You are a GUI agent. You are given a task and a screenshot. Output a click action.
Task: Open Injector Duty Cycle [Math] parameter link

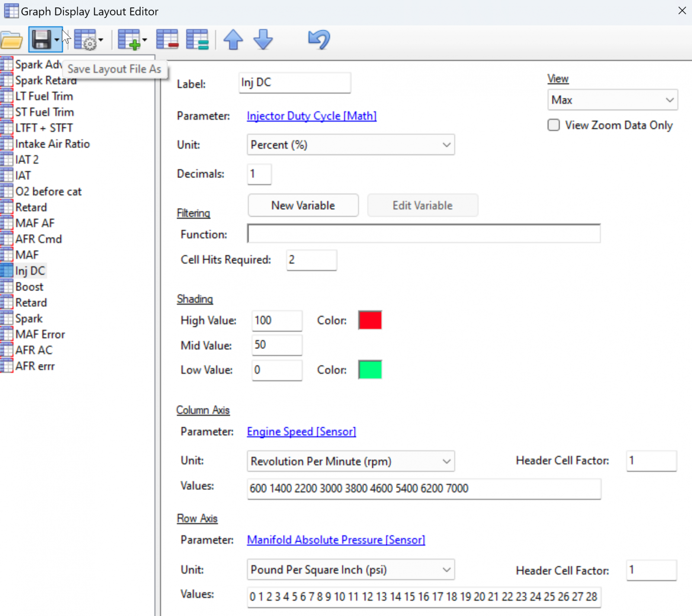(x=311, y=116)
